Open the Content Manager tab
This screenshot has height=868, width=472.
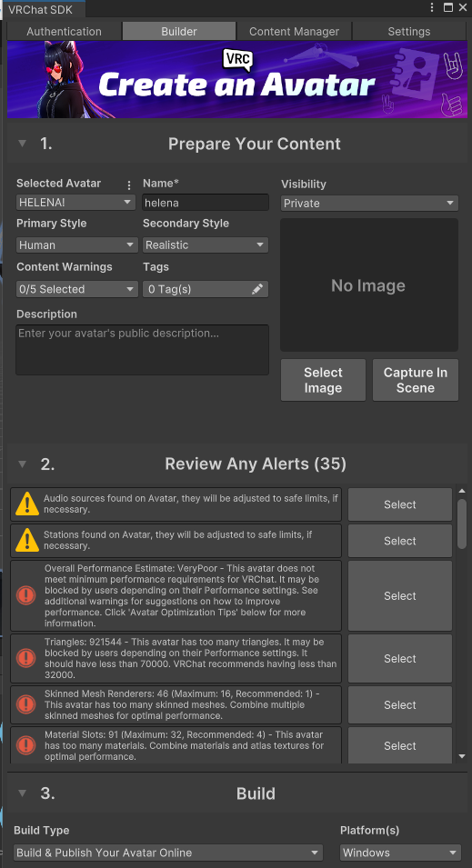294,31
